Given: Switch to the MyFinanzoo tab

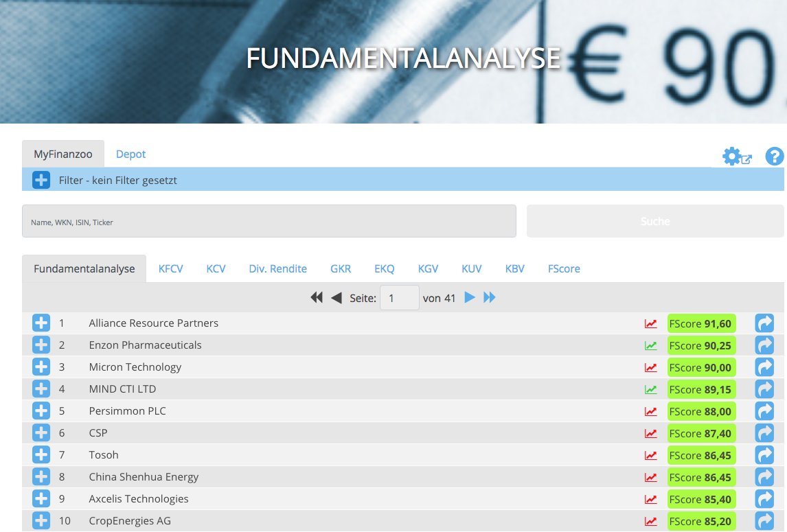Looking at the screenshot, I should coord(63,154).
